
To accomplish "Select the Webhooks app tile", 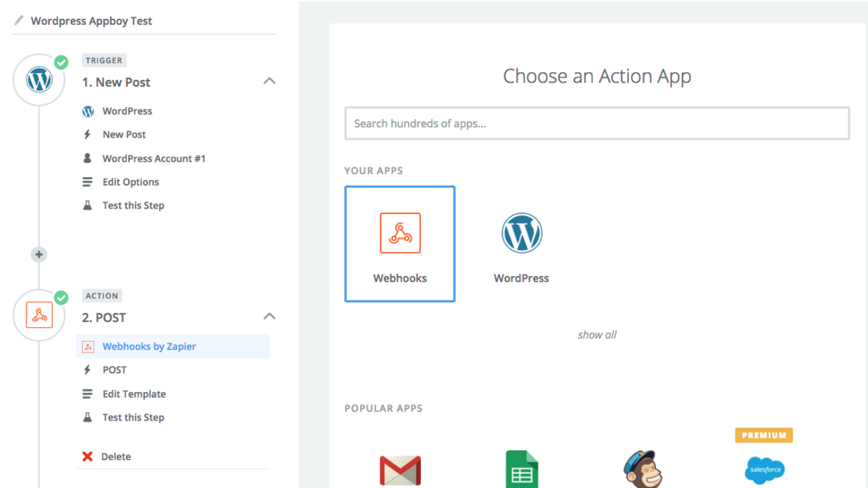I will pos(400,244).
